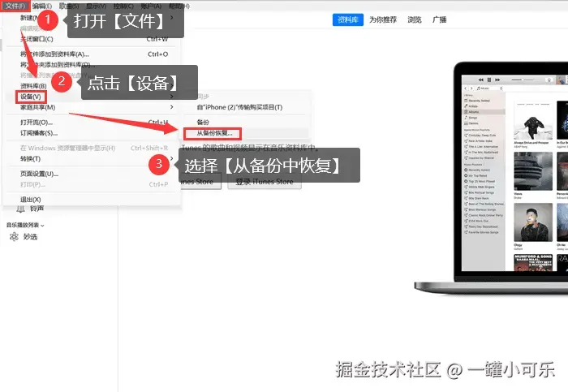The image size is (568, 392).
Task: Open the 账户(A) menu
Action: 151,6
